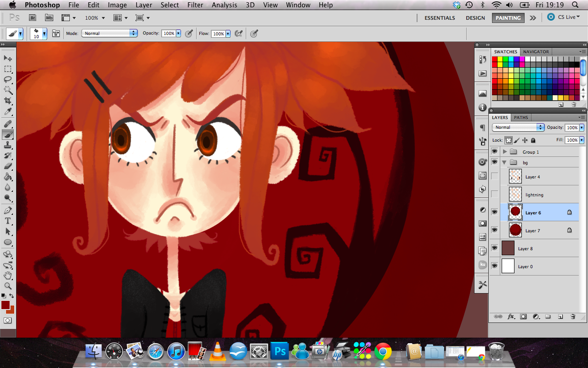Select the Clone Stamp tool

(8, 145)
